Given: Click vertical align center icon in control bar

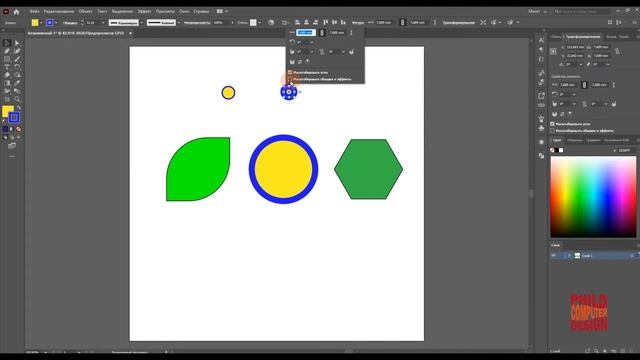Looking at the screenshot, I should point(334,22).
